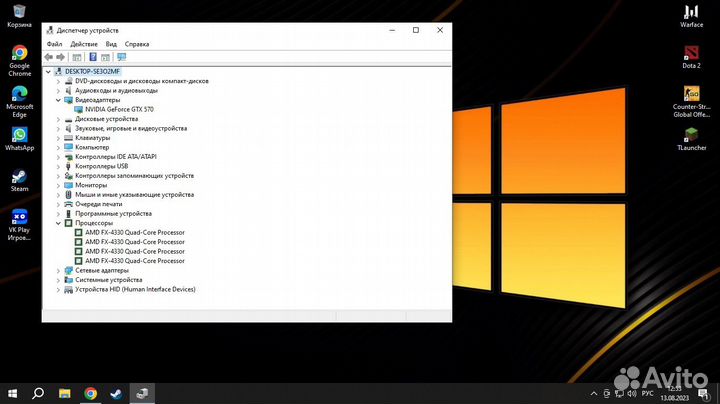Click the Видеоадаптеры display adapter icon

point(68,100)
